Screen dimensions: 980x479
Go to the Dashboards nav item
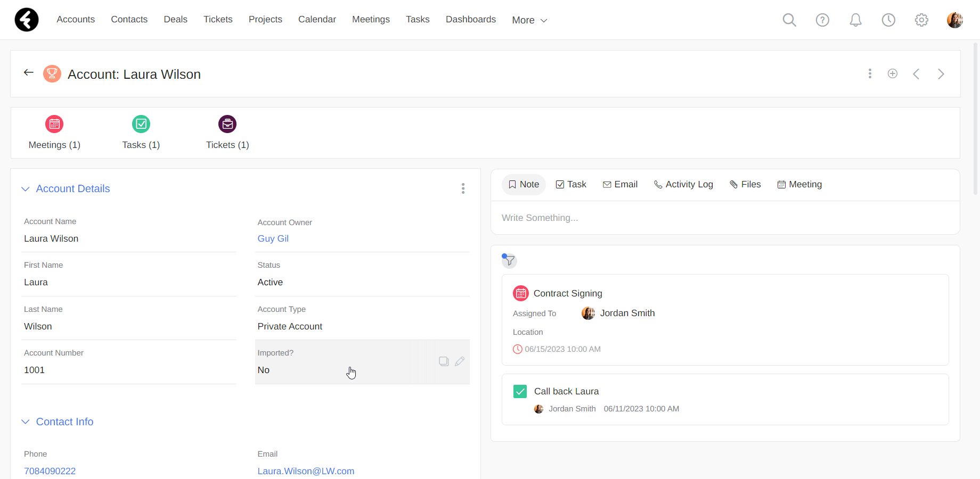click(471, 19)
